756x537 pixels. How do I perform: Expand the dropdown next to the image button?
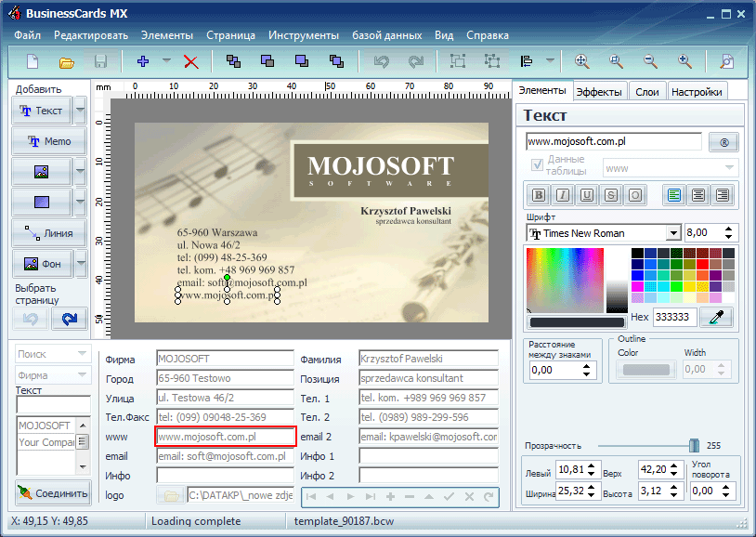pos(80,172)
